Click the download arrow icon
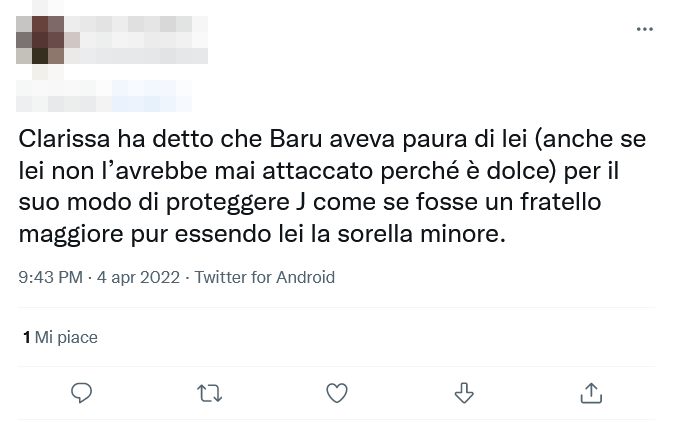This screenshot has width=677, height=422. pyautogui.click(x=464, y=393)
